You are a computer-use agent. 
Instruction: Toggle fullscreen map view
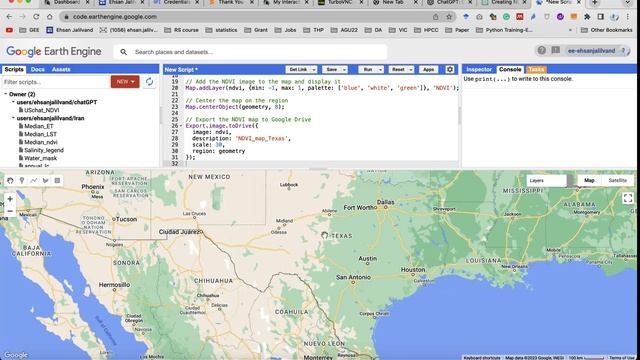click(628, 198)
